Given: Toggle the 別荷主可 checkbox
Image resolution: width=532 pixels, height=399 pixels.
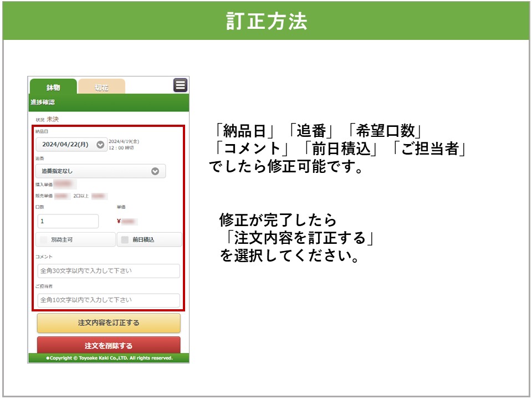Looking at the screenshot, I should 44,240.
